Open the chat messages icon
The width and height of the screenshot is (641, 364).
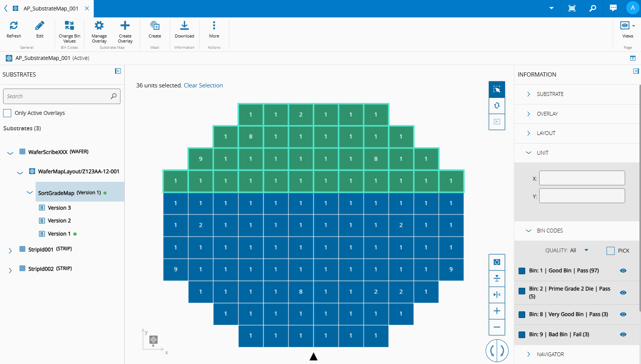click(613, 8)
